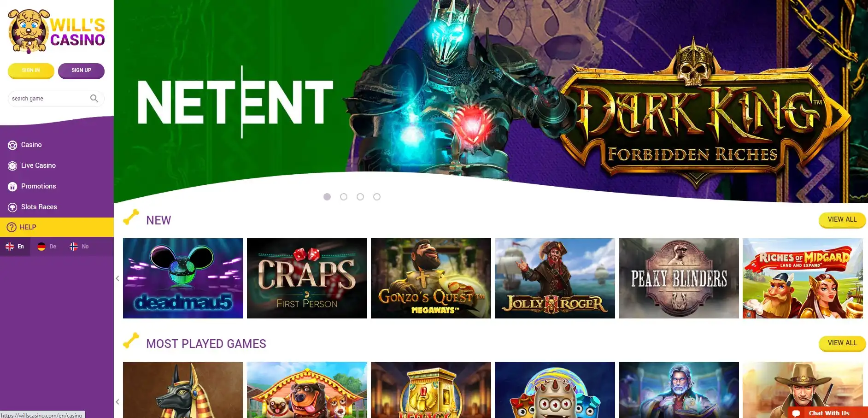Select the fourth banner slide dot
Viewport: 868px width, 418px height.
[x=377, y=197]
